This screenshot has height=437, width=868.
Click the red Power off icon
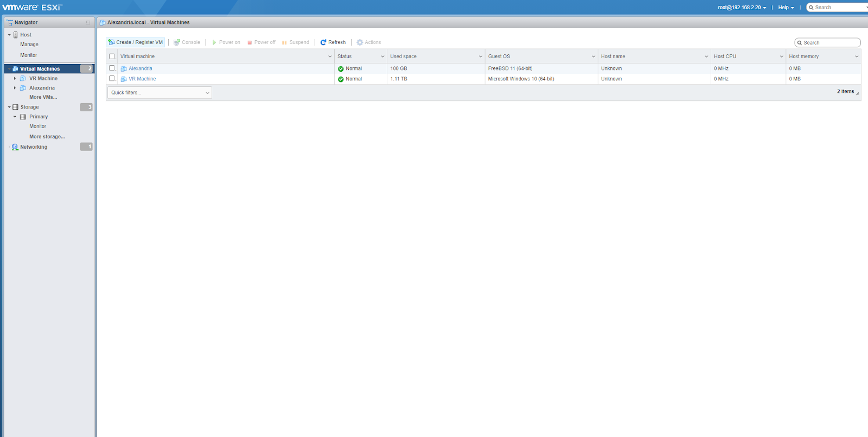250,42
